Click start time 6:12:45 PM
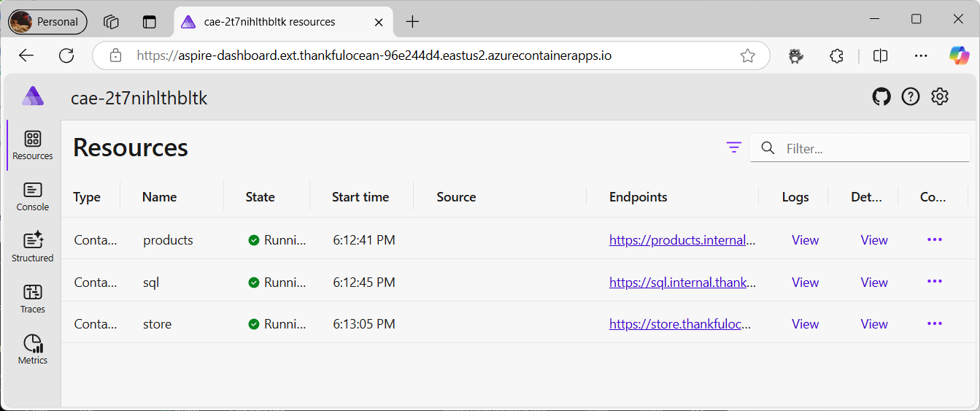The image size is (980, 411). (x=364, y=283)
